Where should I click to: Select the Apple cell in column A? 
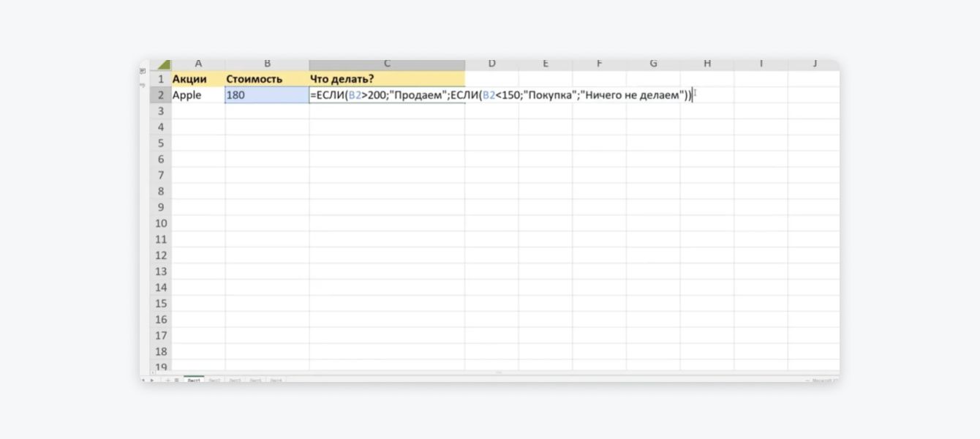[197, 95]
